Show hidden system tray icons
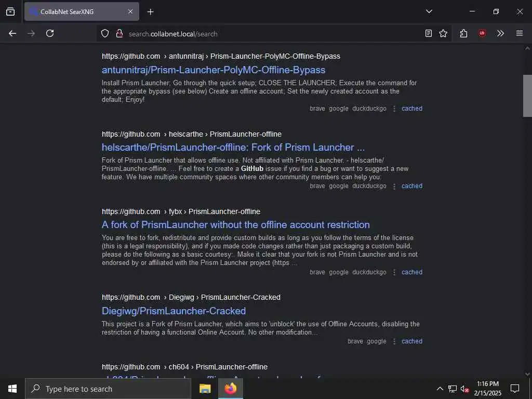Image resolution: width=532 pixels, height=399 pixels. (440, 389)
